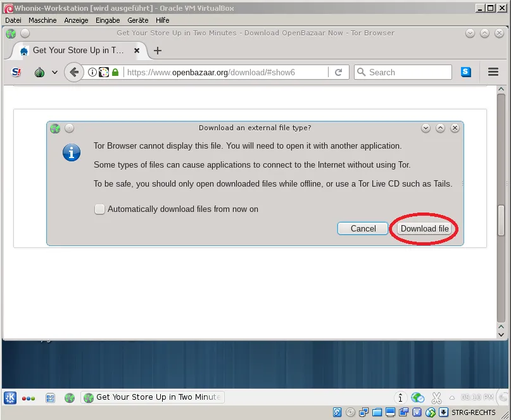
Task: Open a new tab with the plus button
Action: coord(158,51)
